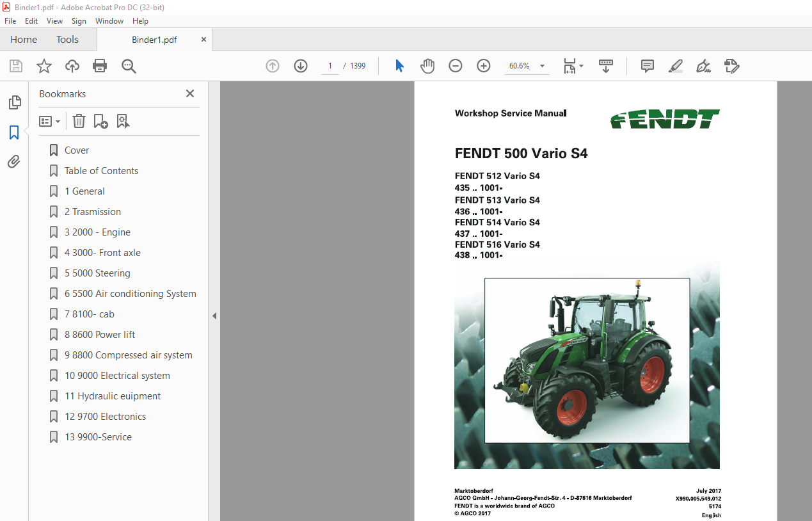
Task: Zoom in with the plus button
Action: click(x=484, y=66)
